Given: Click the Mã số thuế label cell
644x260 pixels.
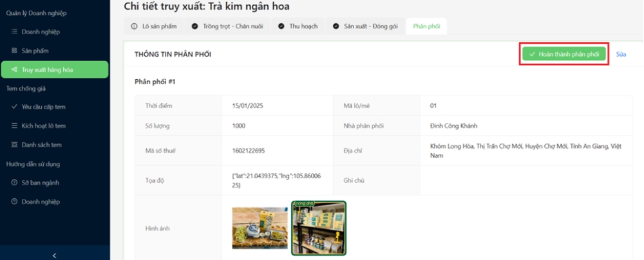Looking at the screenshot, I should tap(178, 151).
